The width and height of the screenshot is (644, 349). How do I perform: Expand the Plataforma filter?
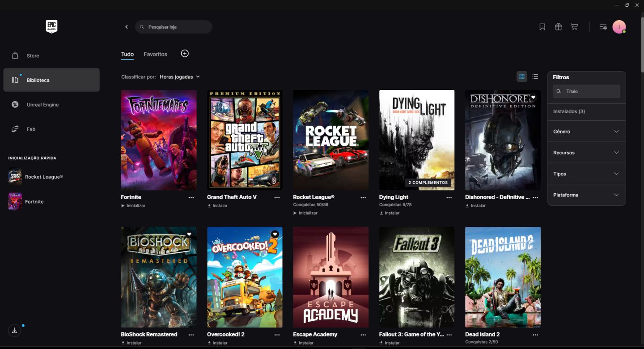pos(586,195)
